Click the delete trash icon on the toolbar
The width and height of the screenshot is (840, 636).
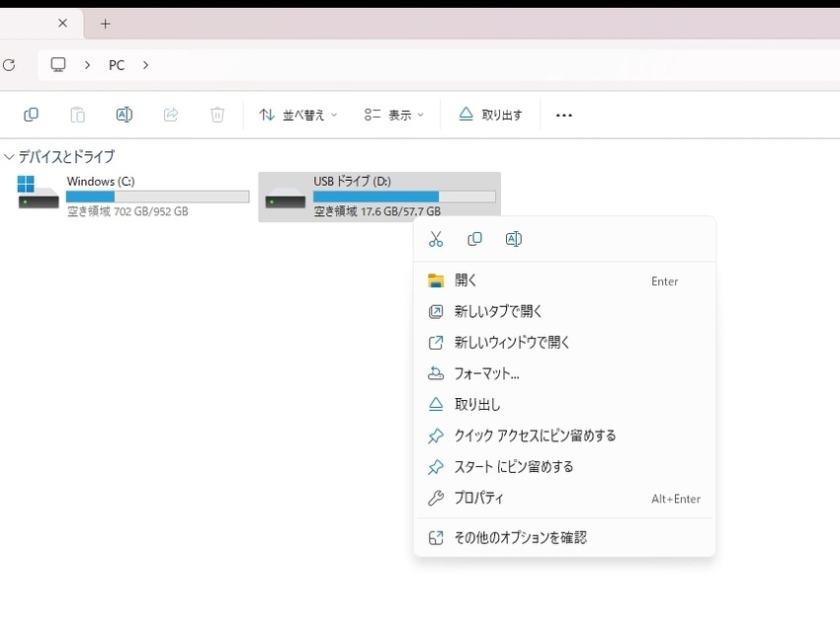pos(217,114)
